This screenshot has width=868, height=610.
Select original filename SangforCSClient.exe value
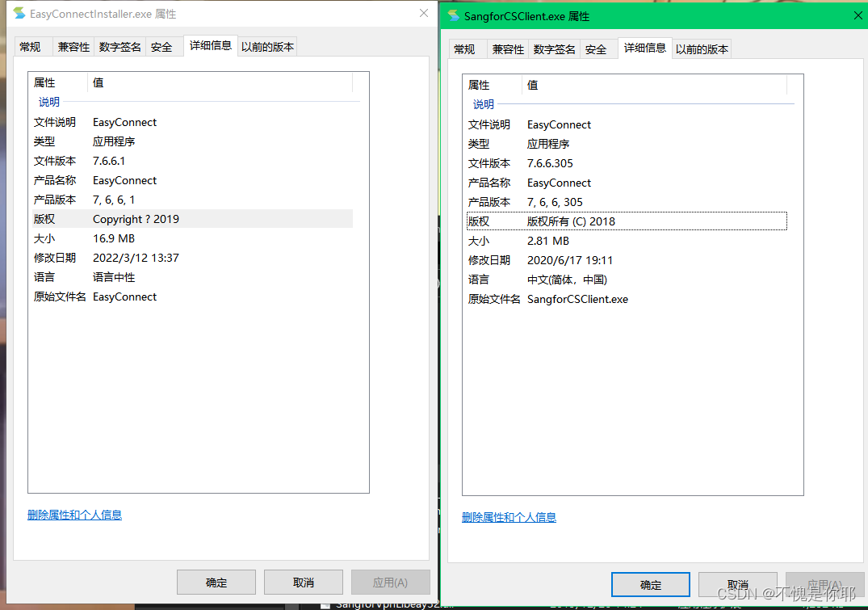coord(578,299)
